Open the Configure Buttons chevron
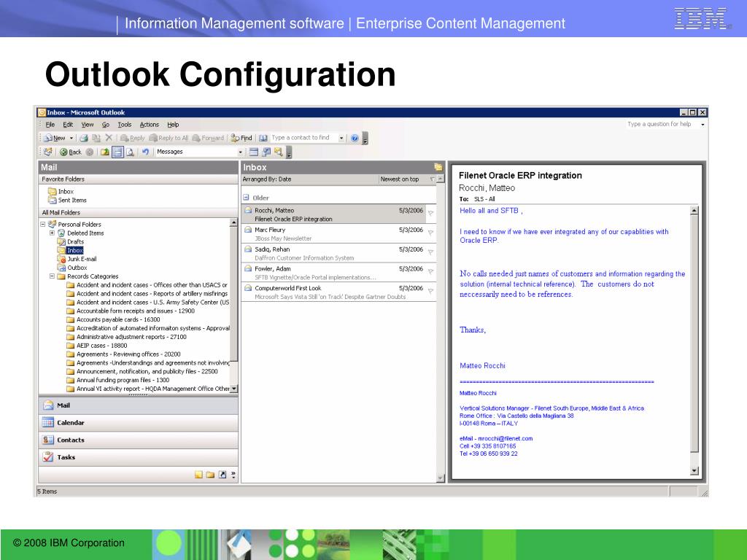 [x=233, y=475]
